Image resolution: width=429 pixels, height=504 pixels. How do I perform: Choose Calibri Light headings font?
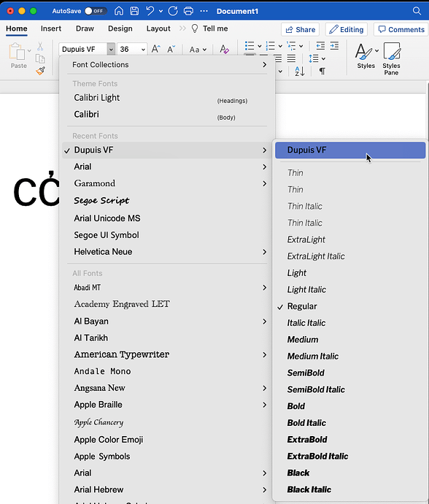click(x=166, y=98)
